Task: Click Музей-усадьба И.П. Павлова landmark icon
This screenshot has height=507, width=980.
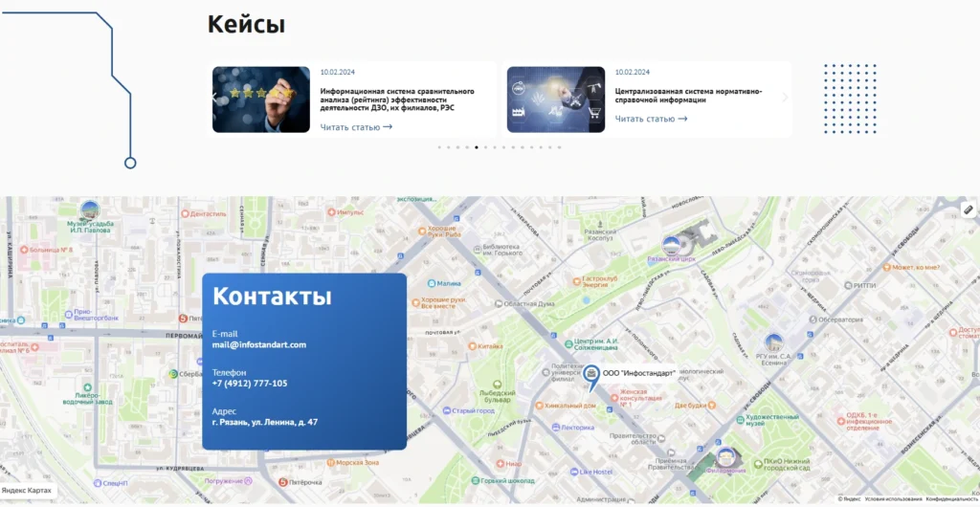Action: 90,210
